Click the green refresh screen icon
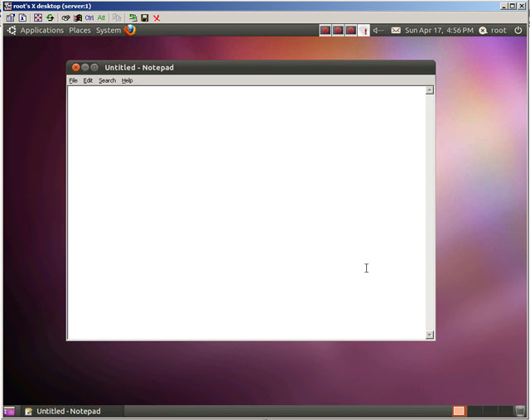 pyautogui.click(x=51, y=18)
